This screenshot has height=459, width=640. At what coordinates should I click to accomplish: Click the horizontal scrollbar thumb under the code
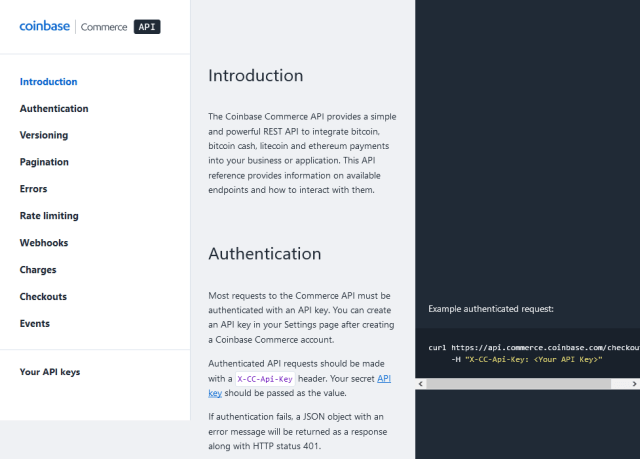[518, 384]
